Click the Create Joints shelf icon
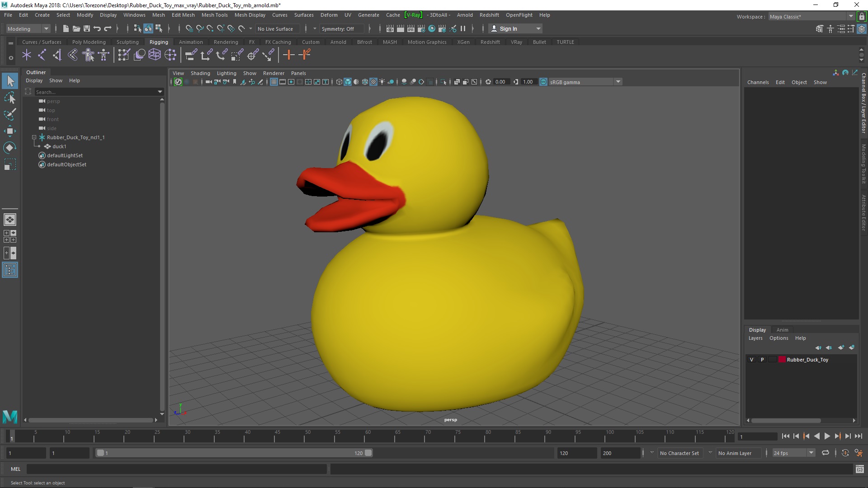The height and width of the screenshot is (488, 868). [x=42, y=55]
